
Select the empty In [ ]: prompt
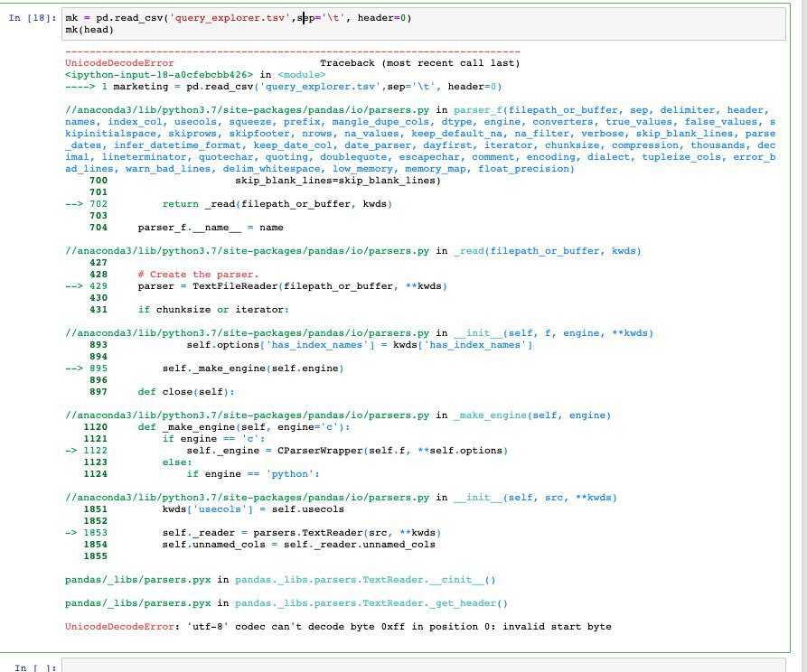tap(35, 667)
